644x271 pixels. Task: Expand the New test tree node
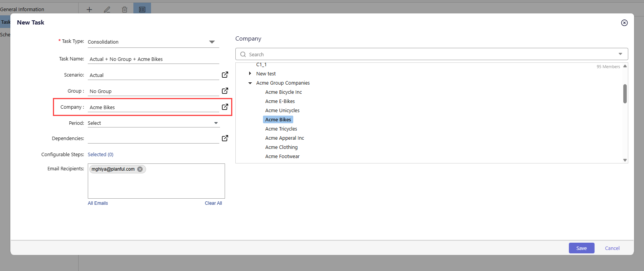point(250,73)
